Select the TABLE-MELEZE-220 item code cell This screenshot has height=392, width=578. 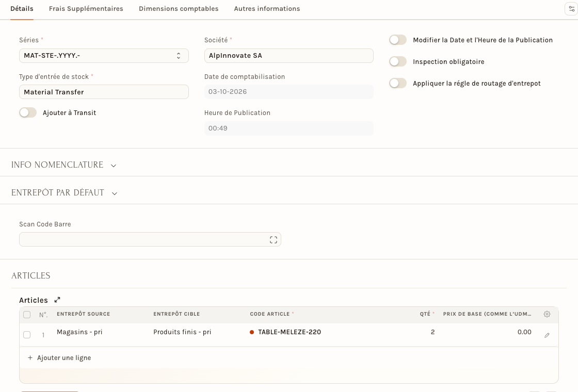[318, 335]
